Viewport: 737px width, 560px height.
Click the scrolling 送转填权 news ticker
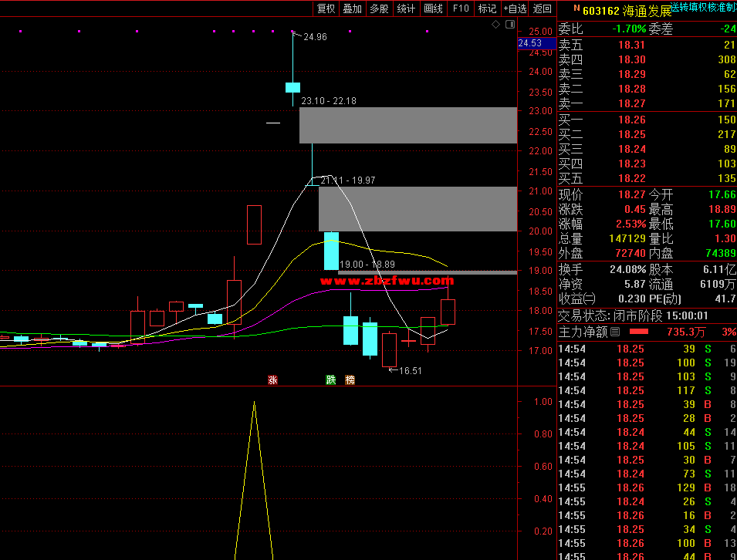704,7
